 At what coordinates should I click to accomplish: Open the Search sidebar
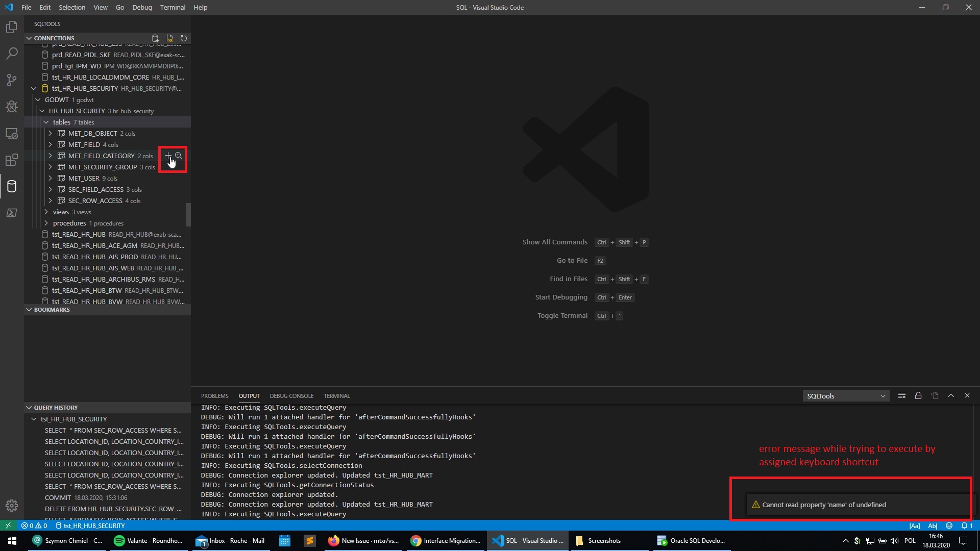[11, 53]
